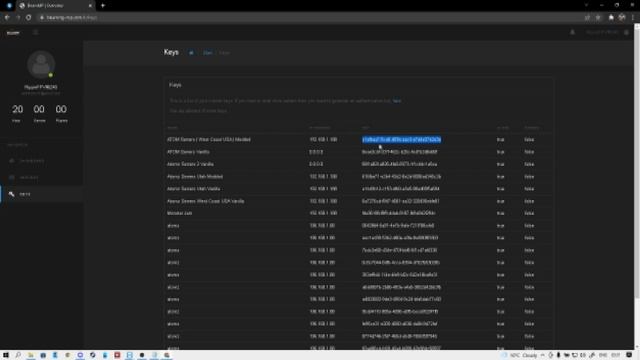Open the Windows notification center icon
Screen dimensions: 640x360
click(x=629, y=355)
